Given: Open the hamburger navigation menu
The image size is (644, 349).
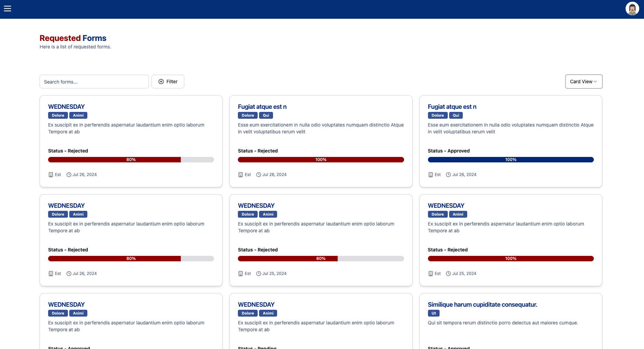Looking at the screenshot, I should (x=8, y=9).
